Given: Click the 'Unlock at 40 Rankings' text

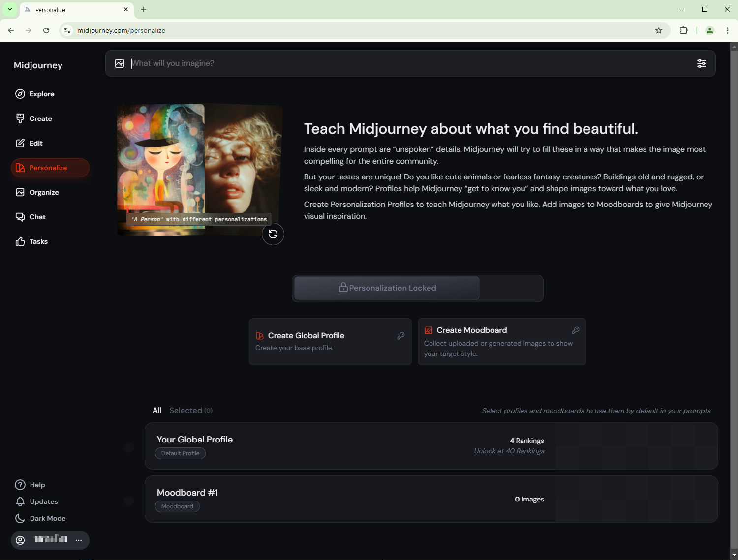Looking at the screenshot, I should tap(509, 451).
